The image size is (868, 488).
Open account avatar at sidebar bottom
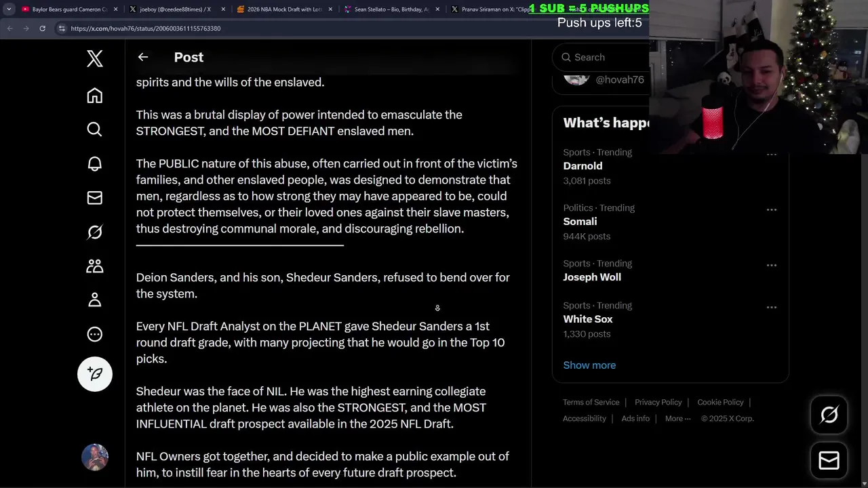coord(95,457)
